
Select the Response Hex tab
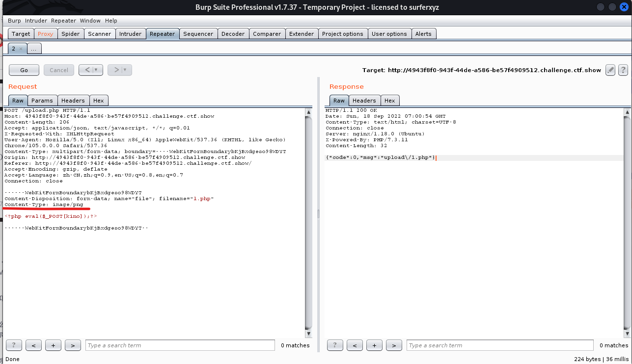coord(390,100)
